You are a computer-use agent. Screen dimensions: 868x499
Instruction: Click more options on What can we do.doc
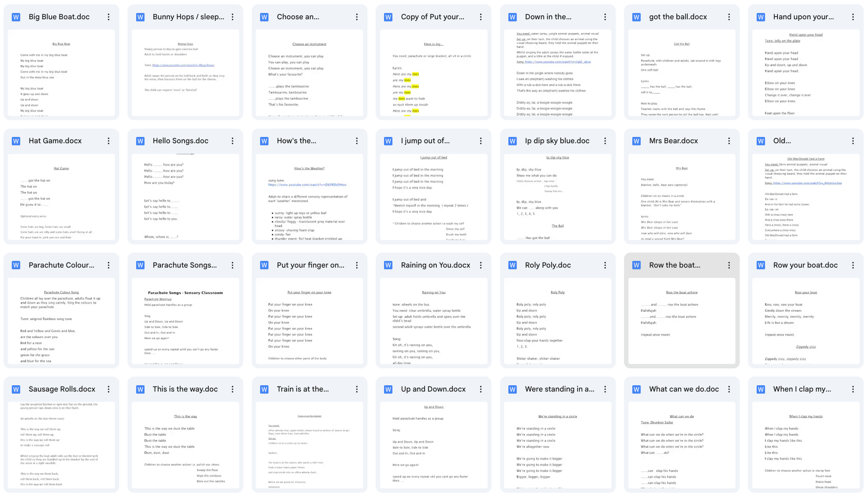coord(729,390)
